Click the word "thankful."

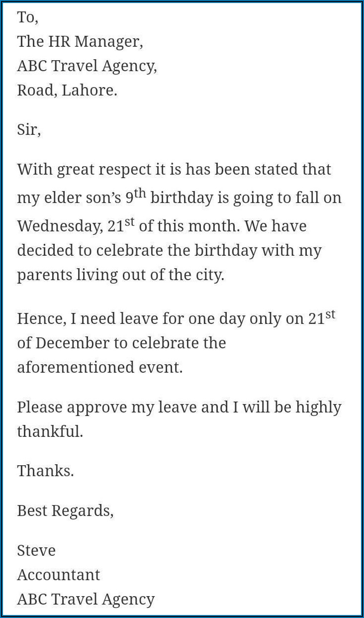click(x=50, y=431)
